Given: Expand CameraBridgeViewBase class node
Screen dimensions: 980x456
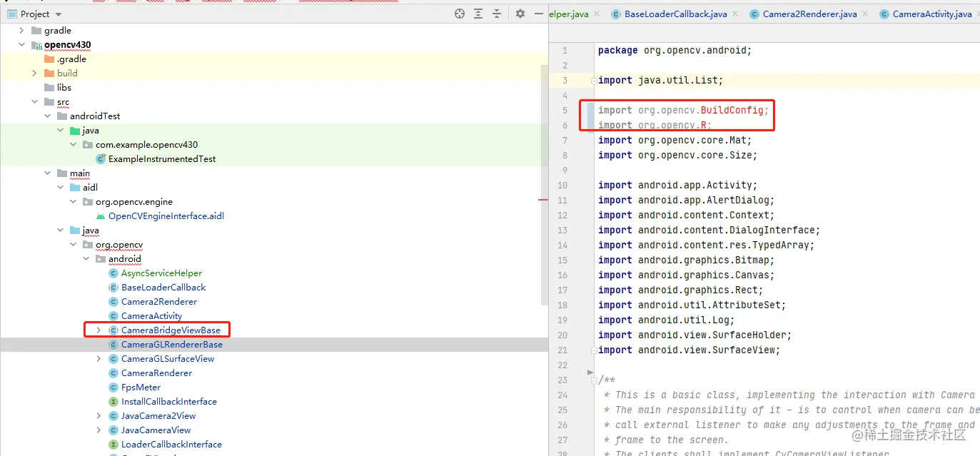Looking at the screenshot, I should tap(98, 330).
